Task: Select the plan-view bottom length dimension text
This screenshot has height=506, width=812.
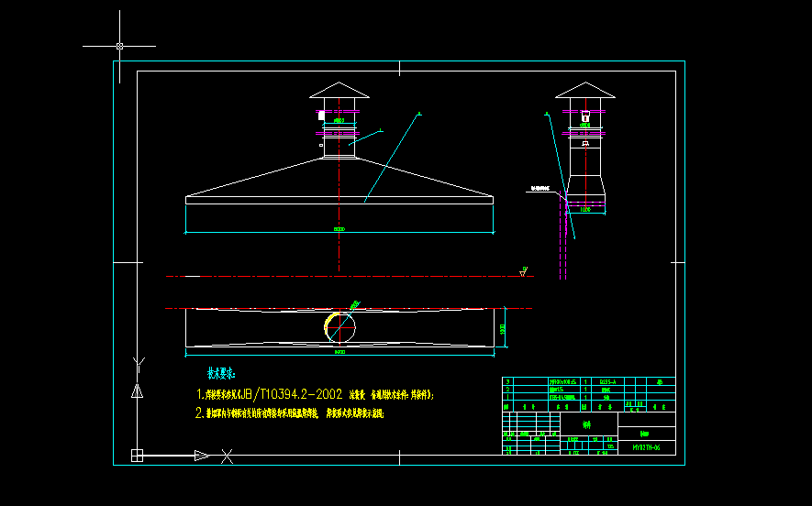Action: pos(339,352)
